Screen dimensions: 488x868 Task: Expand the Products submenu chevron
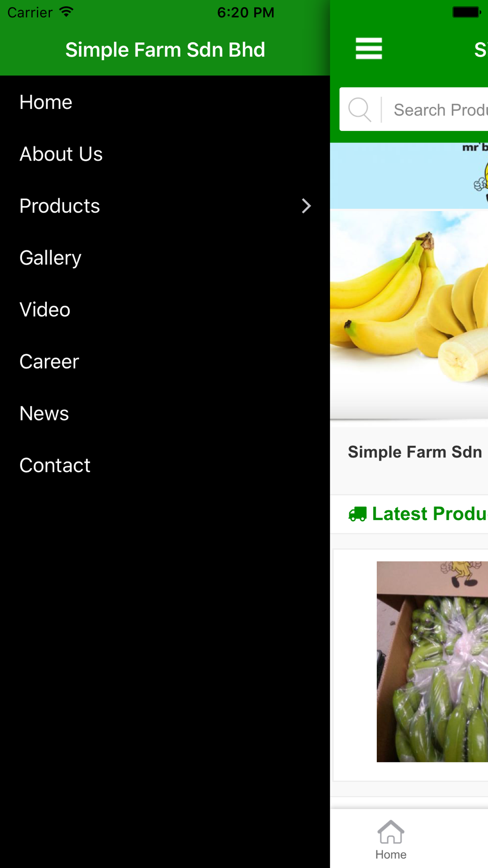pos(306,206)
